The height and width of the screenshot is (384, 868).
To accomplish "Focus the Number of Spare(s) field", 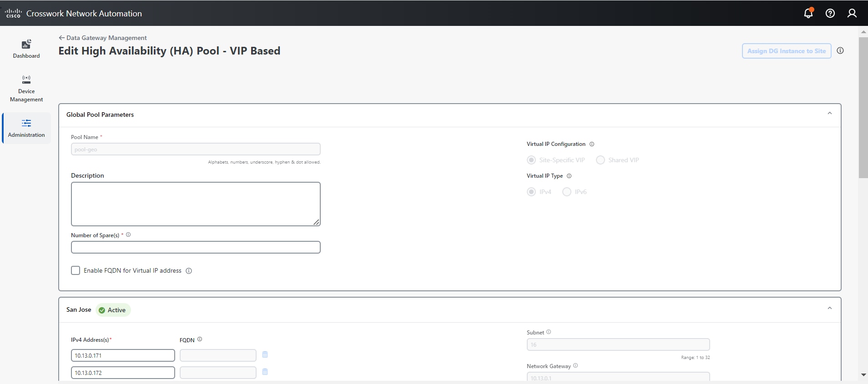I will (x=196, y=247).
